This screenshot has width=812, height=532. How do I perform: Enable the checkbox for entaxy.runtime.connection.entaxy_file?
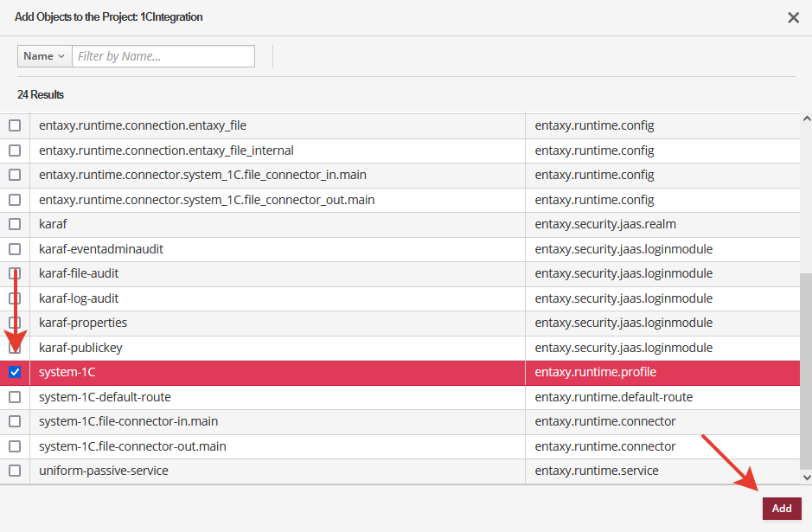tap(14, 125)
